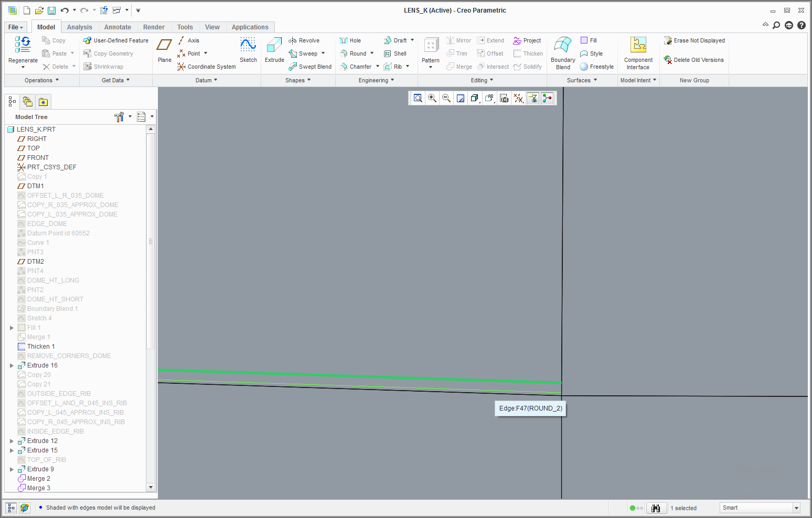Expand the Engineering group dropdown
The width and height of the screenshot is (812, 518).
(x=377, y=80)
